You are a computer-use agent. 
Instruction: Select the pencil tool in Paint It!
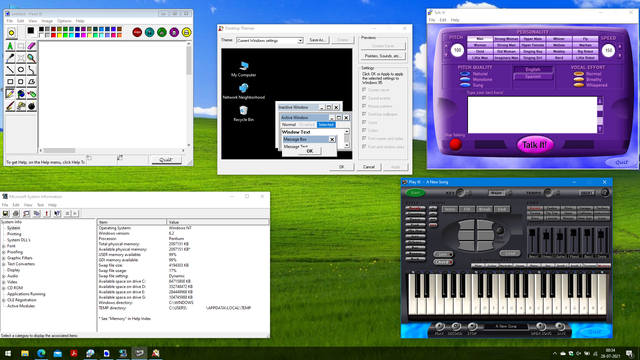[10, 94]
